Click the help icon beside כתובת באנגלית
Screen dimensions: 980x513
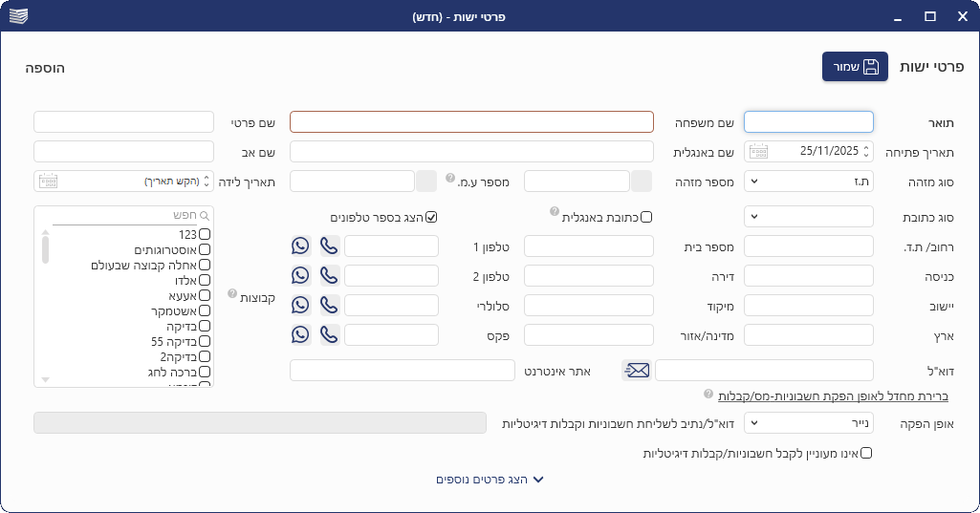pyautogui.click(x=555, y=211)
